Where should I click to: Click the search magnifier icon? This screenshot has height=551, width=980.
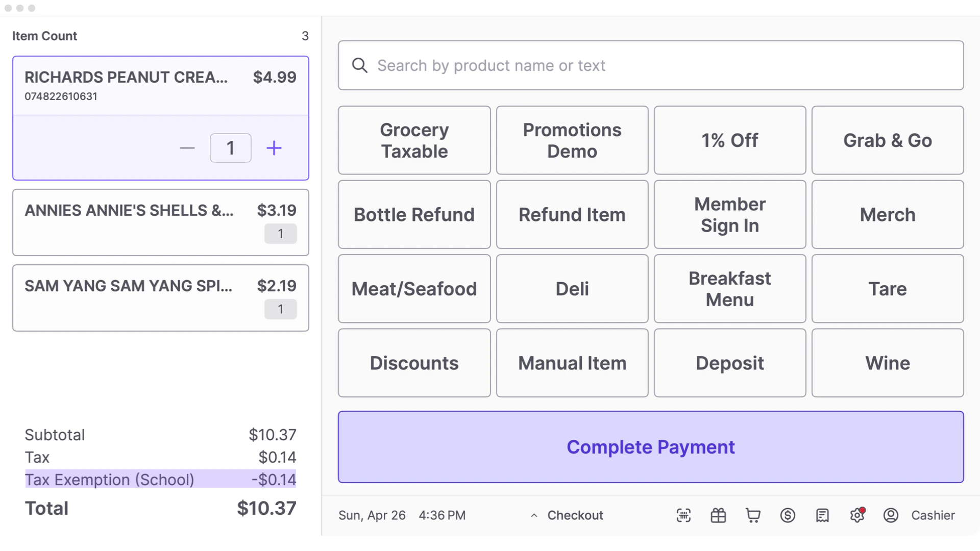coord(360,65)
